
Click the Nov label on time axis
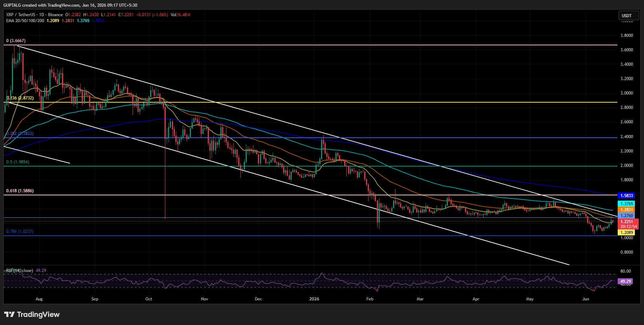pyautogui.click(x=205, y=299)
